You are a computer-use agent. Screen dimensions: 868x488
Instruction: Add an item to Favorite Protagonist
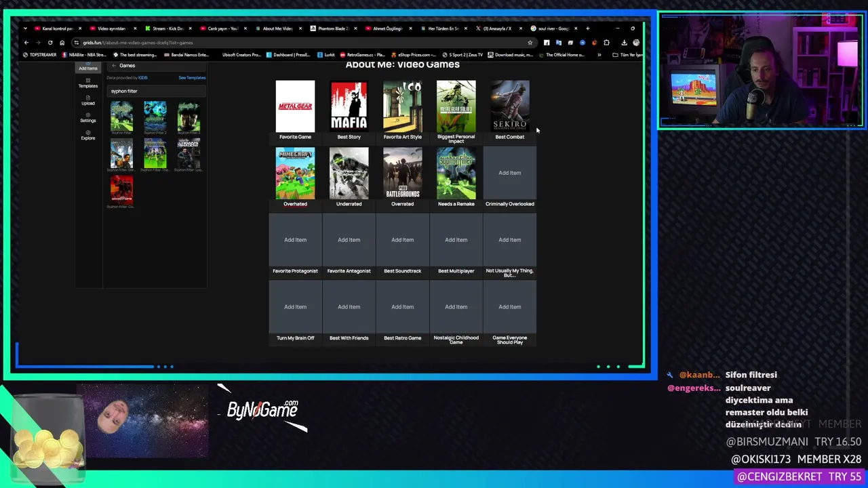pos(295,240)
